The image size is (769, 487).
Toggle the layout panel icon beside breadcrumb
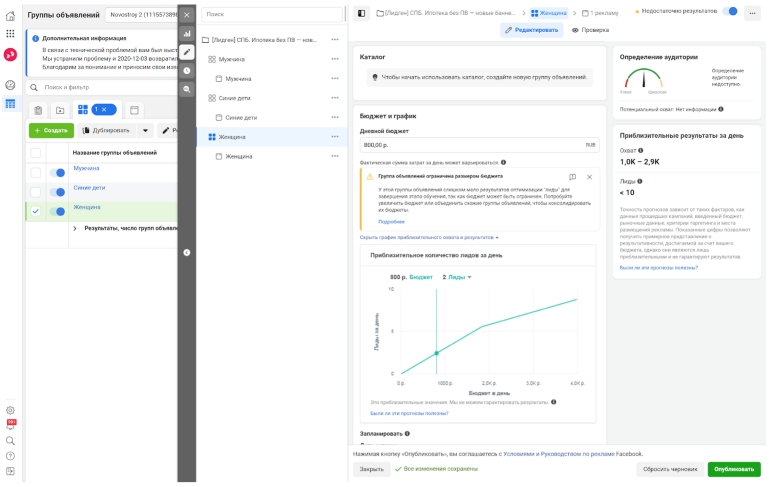click(361, 13)
